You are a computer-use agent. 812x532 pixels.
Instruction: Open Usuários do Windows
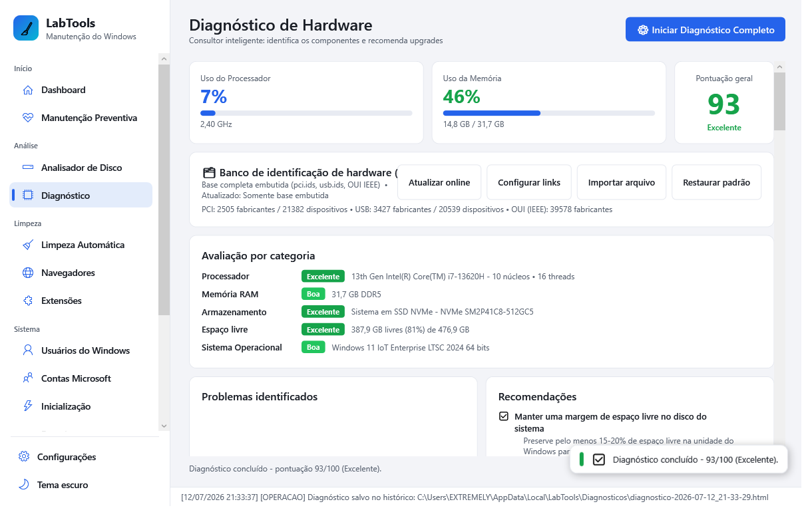[81, 350]
